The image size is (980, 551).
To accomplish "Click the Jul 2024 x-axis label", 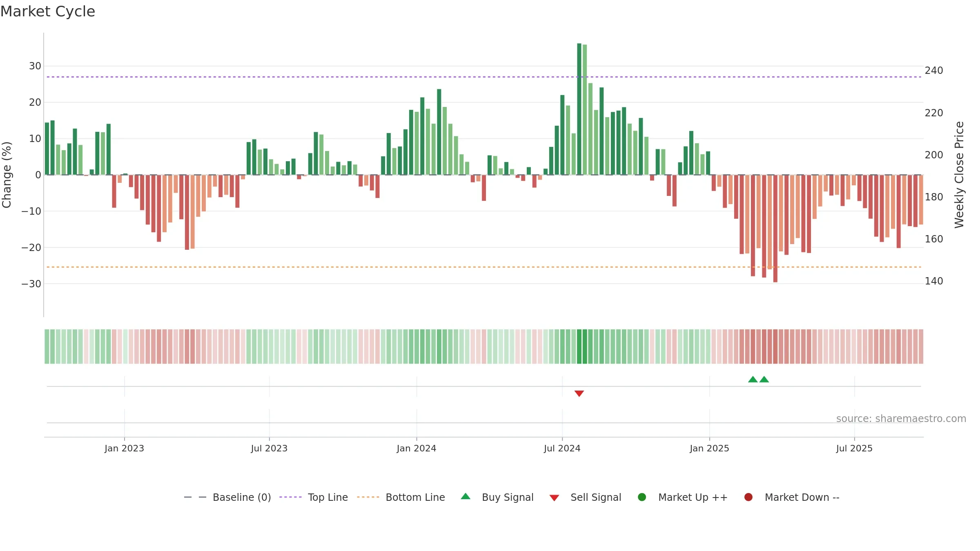I will [x=562, y=448].
